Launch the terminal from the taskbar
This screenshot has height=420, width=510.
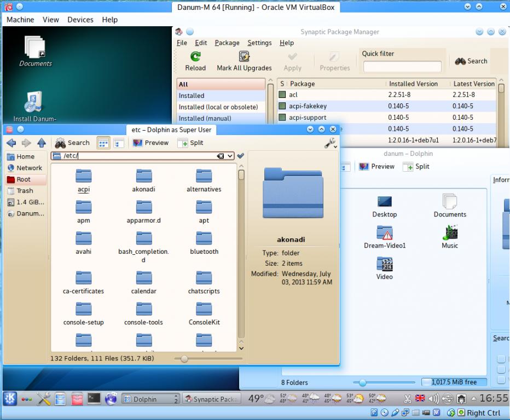coord(94,399)
